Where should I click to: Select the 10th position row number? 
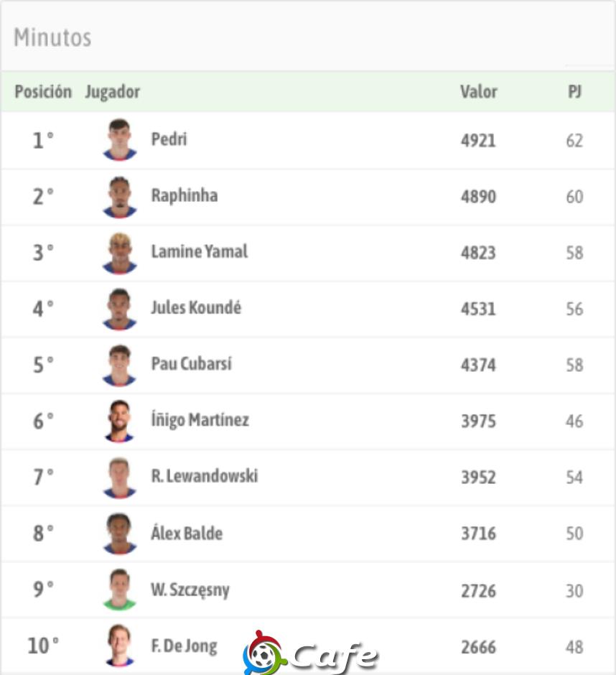click(x=43, y=646)
